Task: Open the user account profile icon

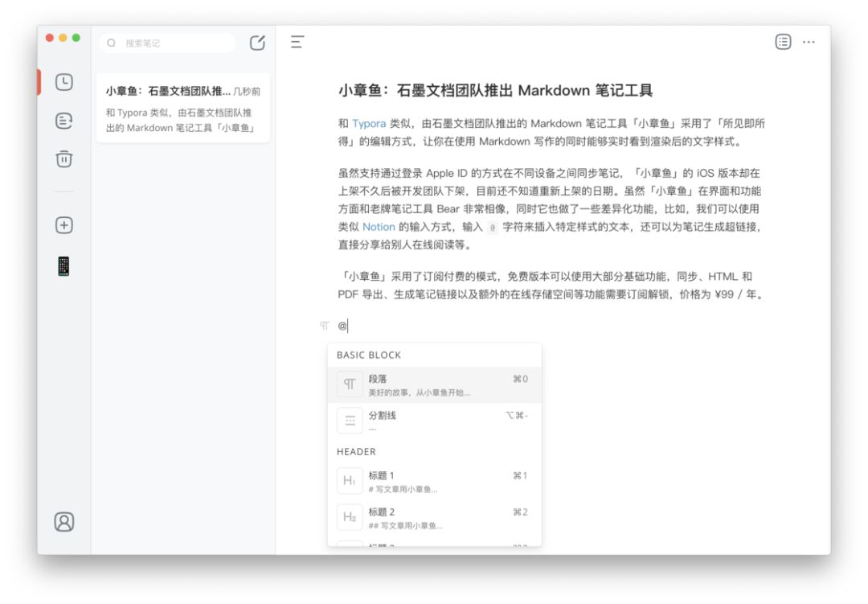Action: coord(64,522)
